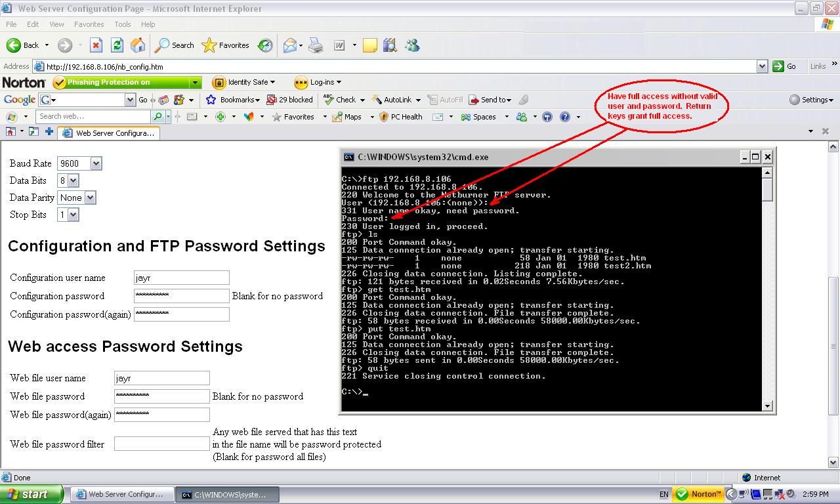Refresh the page with the Refresh icon
This screenshot has width=840, height=504.
pos(117,45)
